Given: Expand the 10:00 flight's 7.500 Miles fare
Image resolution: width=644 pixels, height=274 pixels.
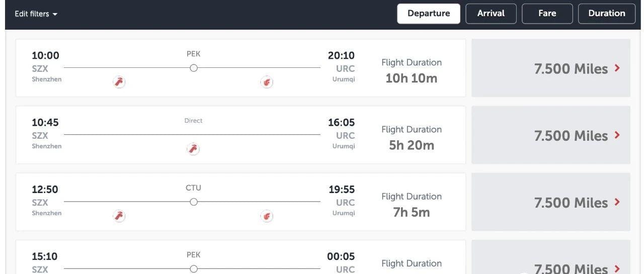Looking at the screenshot, I should [x=551, y=68].
